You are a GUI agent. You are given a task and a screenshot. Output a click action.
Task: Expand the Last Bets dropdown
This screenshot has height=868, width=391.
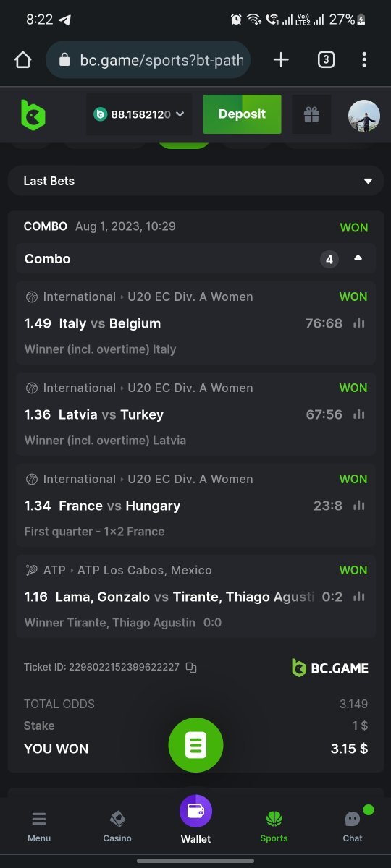point(195,181)
